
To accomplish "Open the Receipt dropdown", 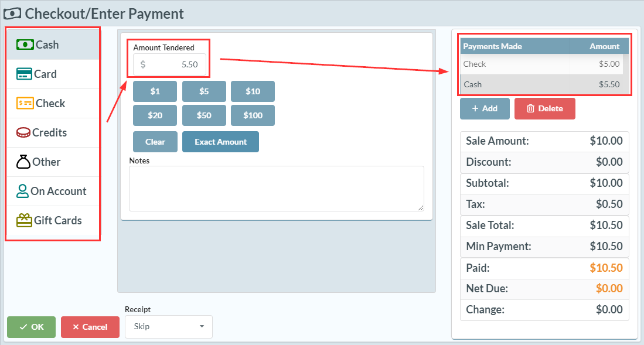I will 169,326.
